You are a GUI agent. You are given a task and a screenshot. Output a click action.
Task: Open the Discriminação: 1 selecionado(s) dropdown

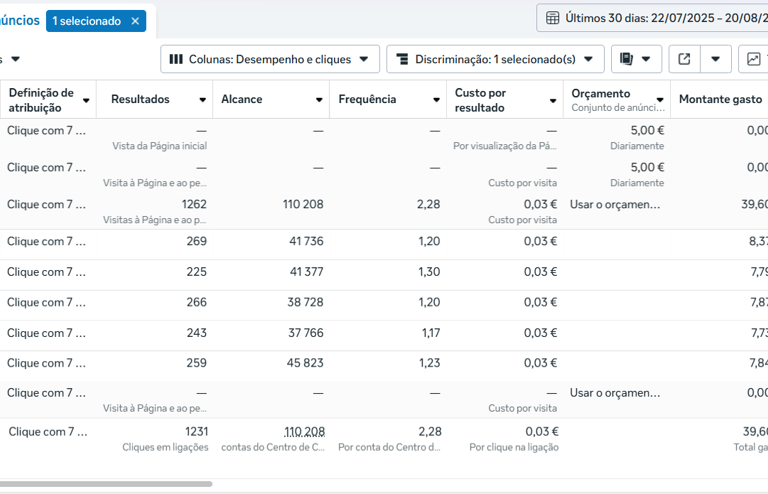[x=495, y=59]
